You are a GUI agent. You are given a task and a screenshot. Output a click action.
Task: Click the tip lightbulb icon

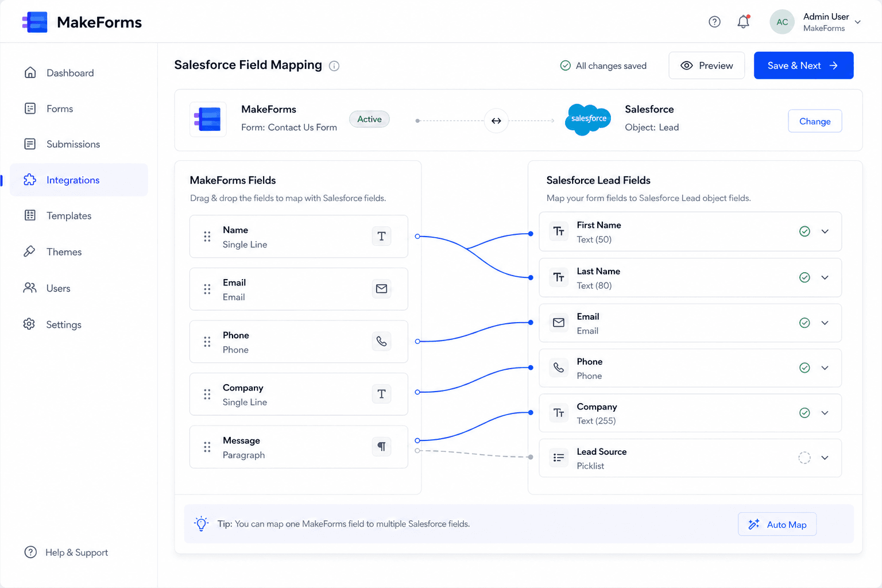[201, 524]
